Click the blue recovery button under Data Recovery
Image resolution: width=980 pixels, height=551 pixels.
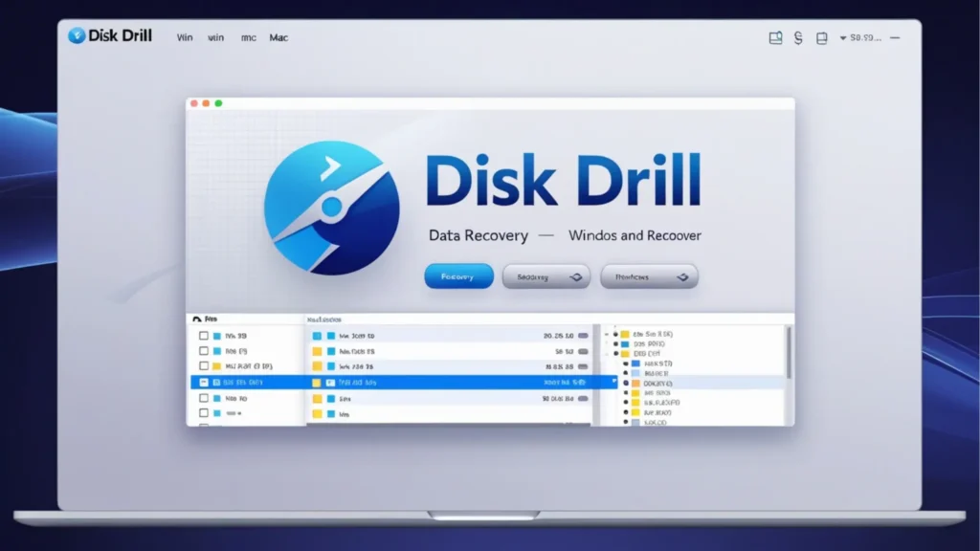pyautogui.click(x=458, y=276)
